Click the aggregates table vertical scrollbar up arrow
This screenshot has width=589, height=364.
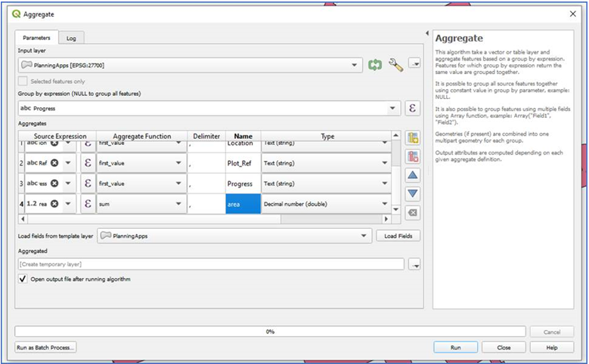(x=396, y=135)
